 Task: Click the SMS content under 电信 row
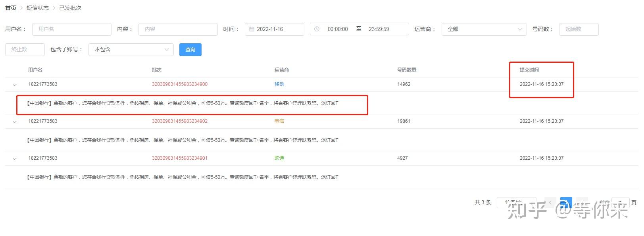pos(183,140)
